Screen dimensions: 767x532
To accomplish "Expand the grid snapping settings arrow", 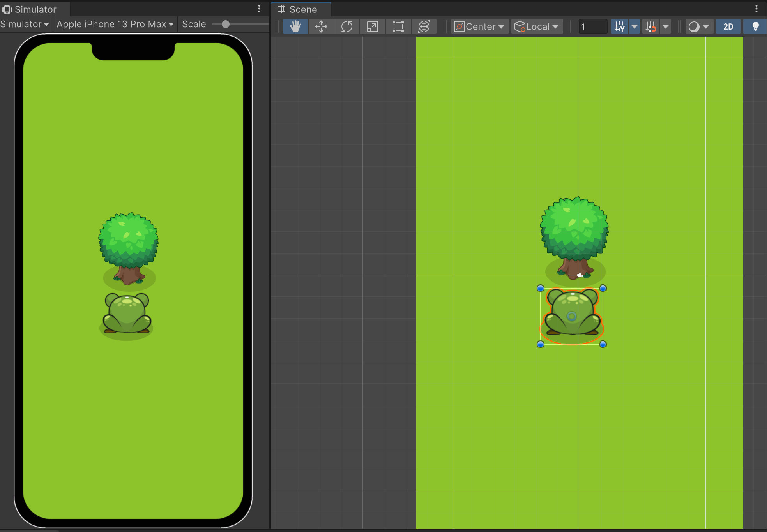I will (666, 26).
